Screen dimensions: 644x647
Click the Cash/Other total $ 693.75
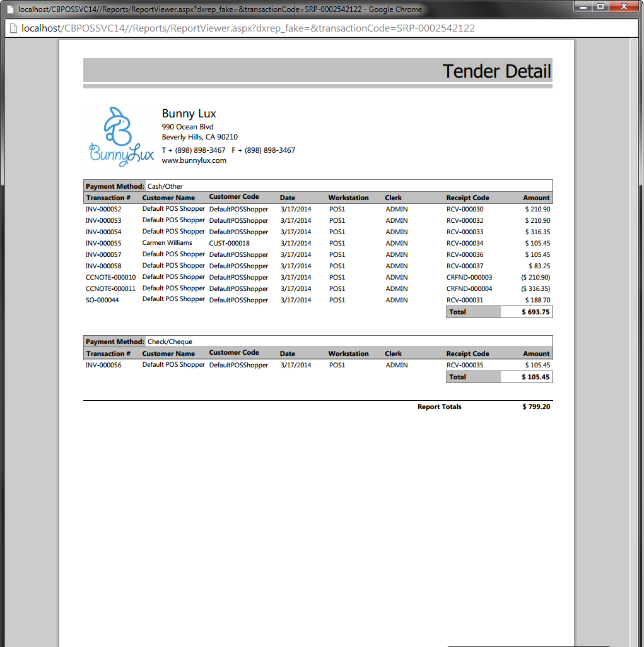(x=536, y=312)
